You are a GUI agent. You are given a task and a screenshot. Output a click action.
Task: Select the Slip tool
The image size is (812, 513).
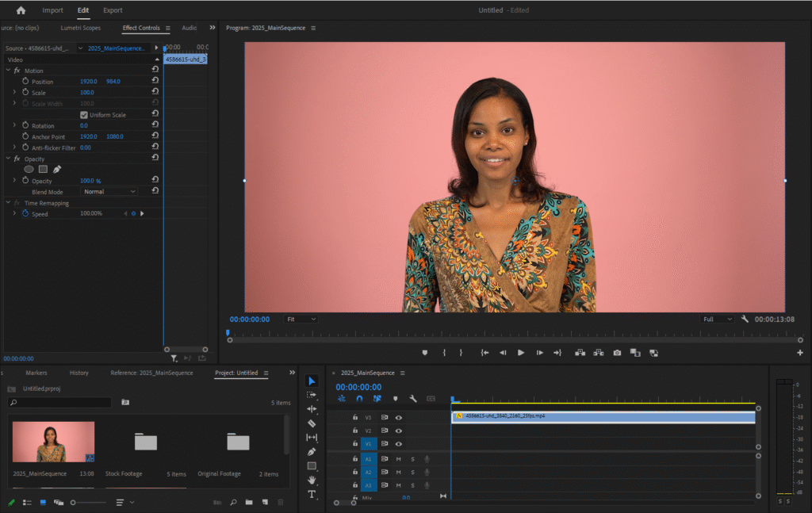point(312,438)
